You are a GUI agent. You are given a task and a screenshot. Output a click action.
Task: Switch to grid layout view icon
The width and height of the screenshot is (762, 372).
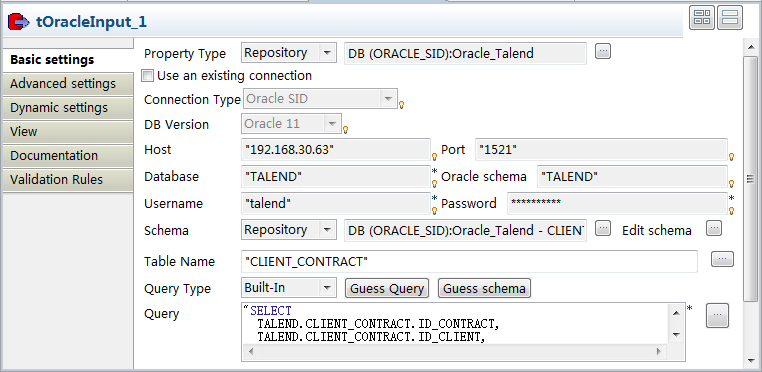702,18
